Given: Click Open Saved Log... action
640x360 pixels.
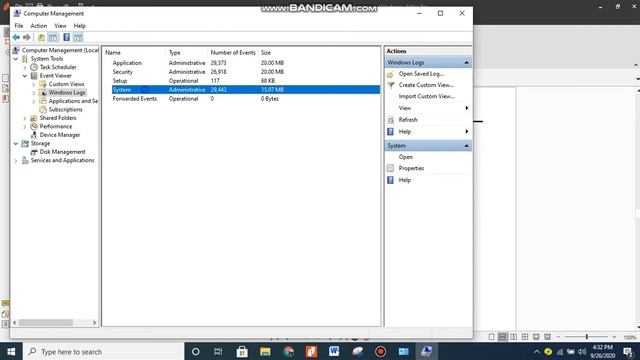Looking at the screenshot, I should pos(421,74).
